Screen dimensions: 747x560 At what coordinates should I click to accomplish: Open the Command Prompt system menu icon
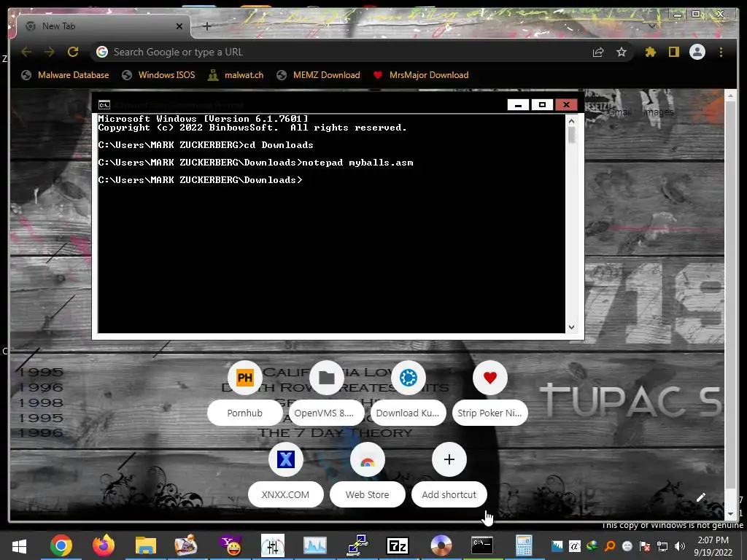click(104, 105)
